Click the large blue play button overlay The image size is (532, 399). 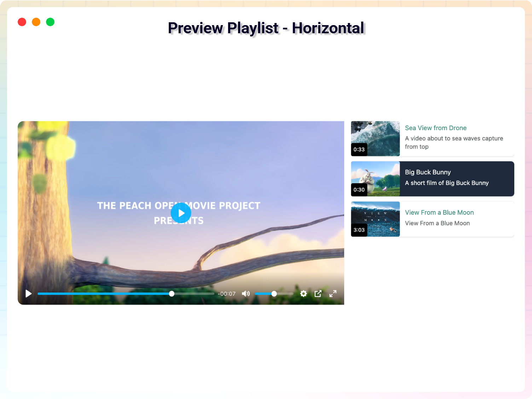181,213
